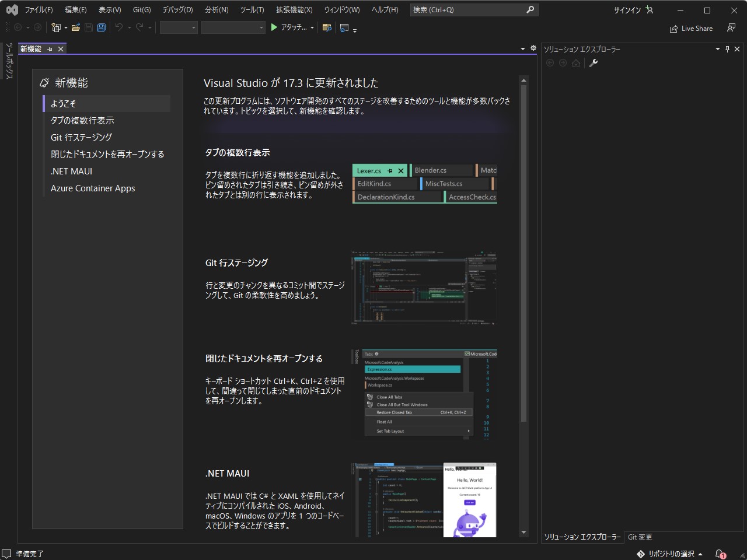Open the New Project dropdown arrow

[66, 27]
